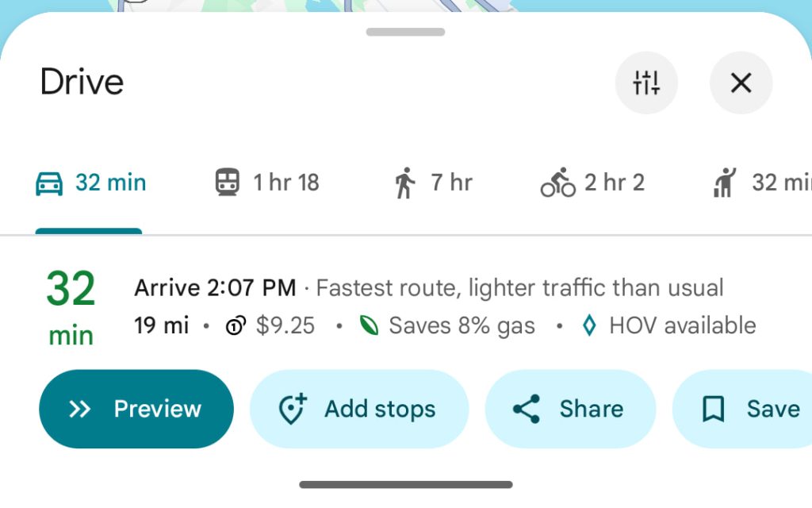Switch to the 7 hr walking tab
Screen dimensions: 812x508
[x=431, y=182]
